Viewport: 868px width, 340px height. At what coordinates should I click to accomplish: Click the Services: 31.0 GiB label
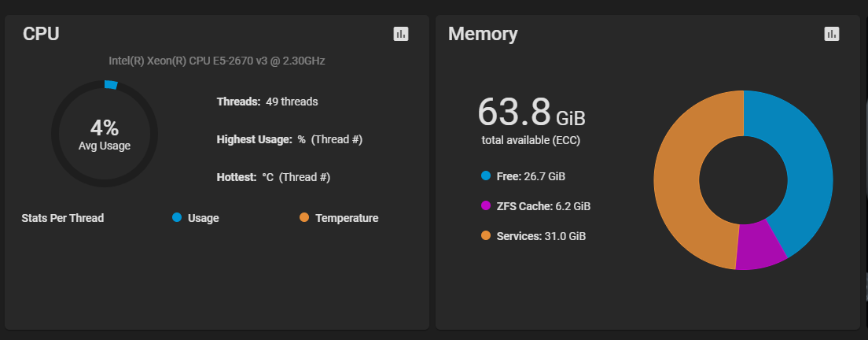(541, 236)
